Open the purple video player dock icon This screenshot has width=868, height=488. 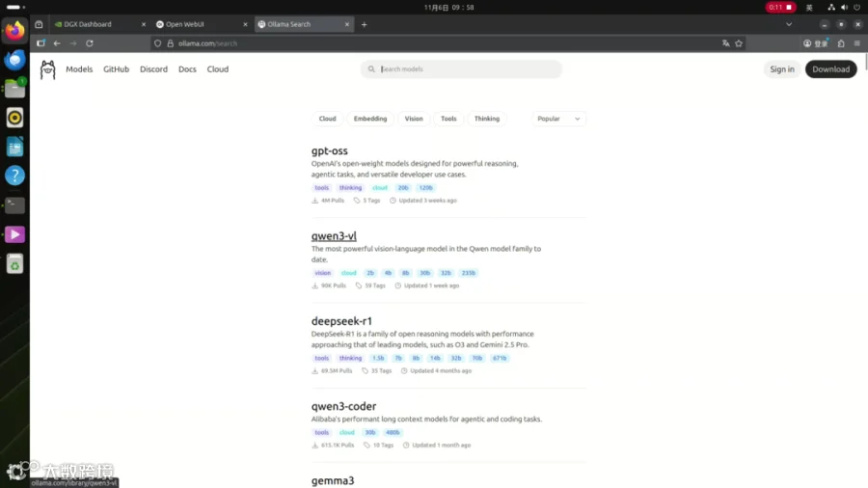14,234
